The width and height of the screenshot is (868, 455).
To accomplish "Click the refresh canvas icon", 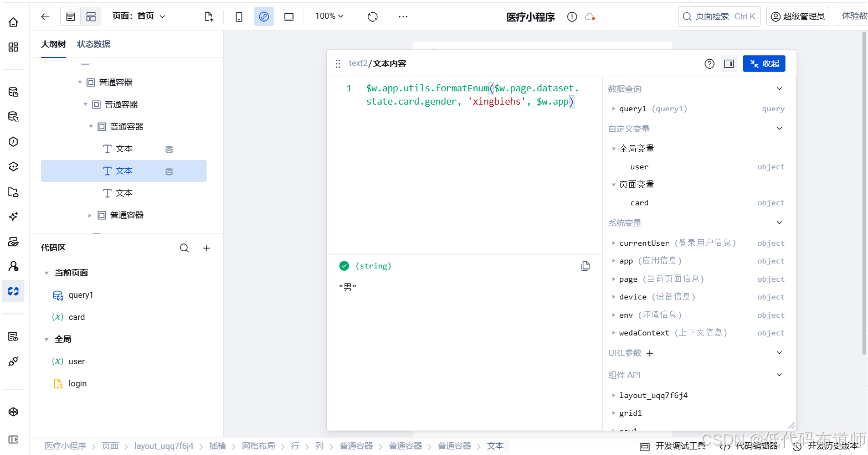I will coord(372,16).
